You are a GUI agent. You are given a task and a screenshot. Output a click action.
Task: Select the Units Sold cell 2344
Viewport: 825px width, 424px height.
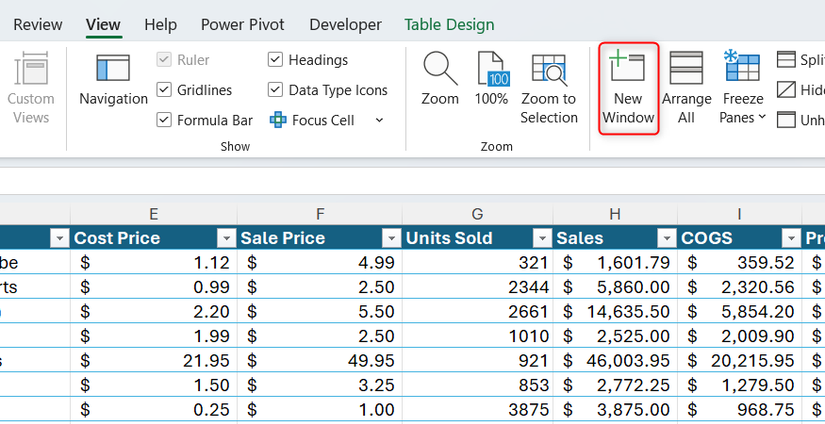coord(478,287)
